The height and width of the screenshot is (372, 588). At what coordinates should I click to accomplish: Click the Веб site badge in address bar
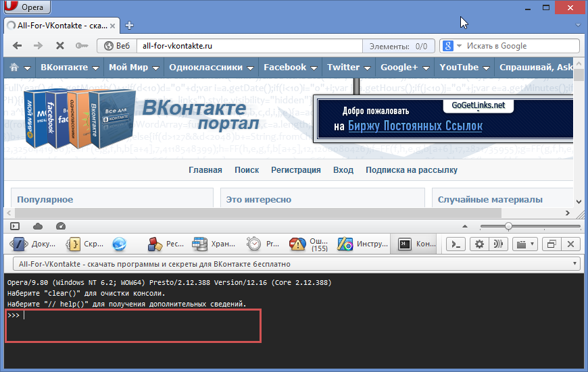point(117,46)
